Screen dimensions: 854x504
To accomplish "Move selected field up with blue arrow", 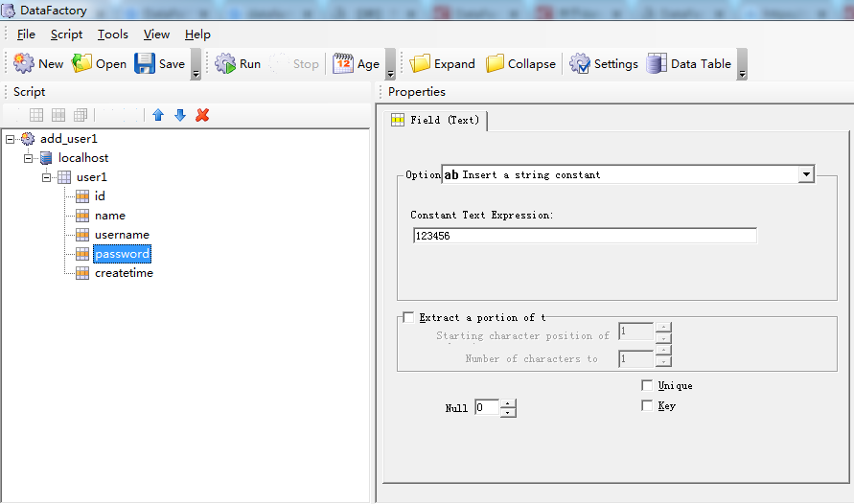I will pyautogui.click(x=158, y=115).
